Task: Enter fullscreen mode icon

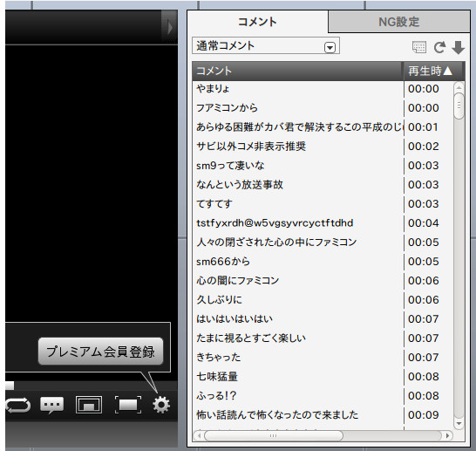Action: pyautogui.click(x=128, y=405)
